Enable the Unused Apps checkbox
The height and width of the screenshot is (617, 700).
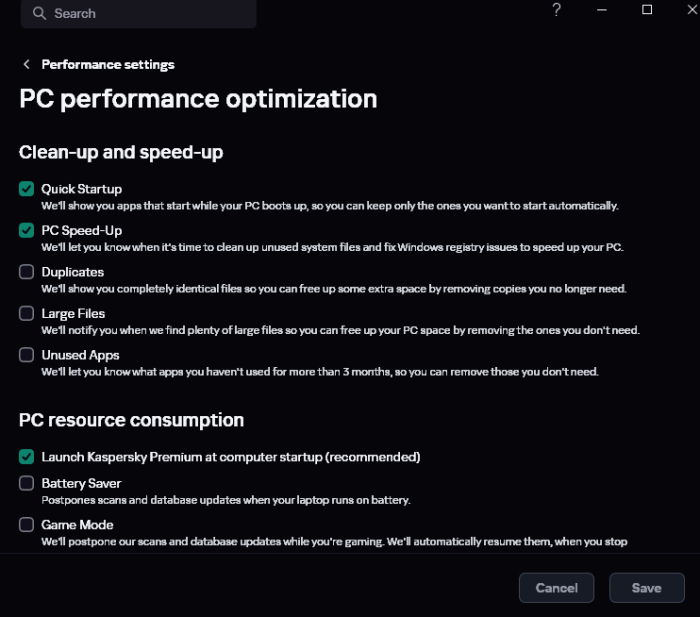(26, 355)
